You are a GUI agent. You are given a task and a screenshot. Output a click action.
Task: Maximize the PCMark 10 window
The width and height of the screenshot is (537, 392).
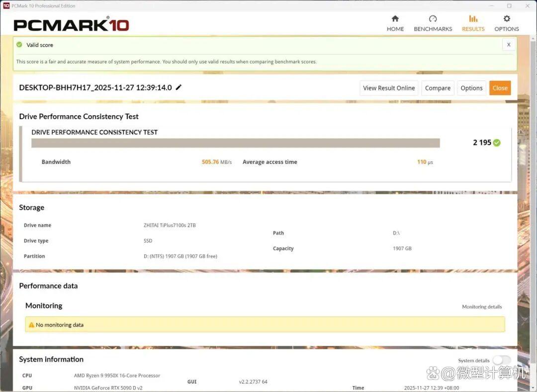tap(509, 6)
